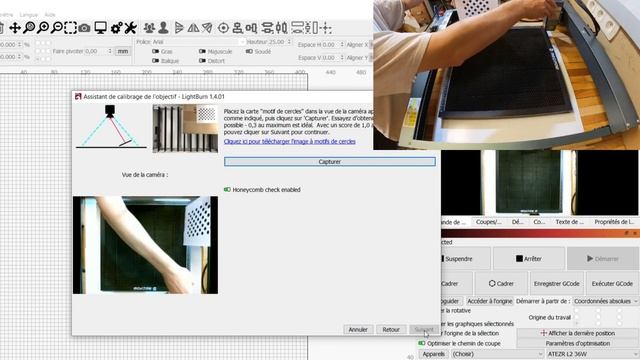
Task: Switch to the Dé... tab
Action: pos(518,222)
